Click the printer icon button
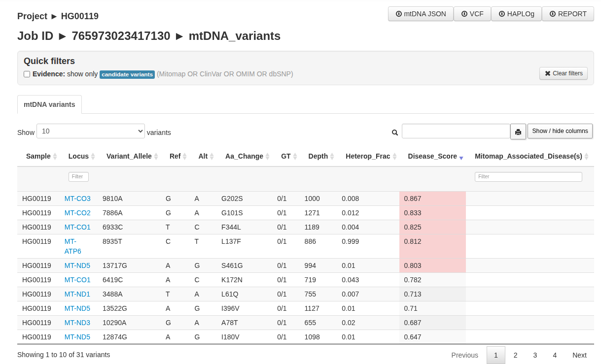Viewport: 601px width, 364px height. [518, 132]
